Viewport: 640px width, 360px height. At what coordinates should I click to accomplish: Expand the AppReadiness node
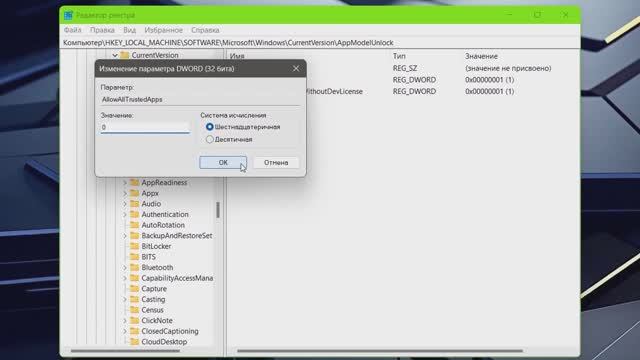[125, 182]
